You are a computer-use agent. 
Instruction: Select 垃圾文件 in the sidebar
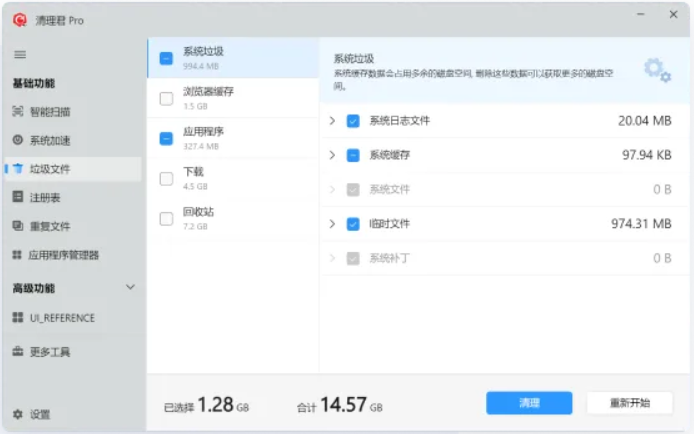point(73,169)
